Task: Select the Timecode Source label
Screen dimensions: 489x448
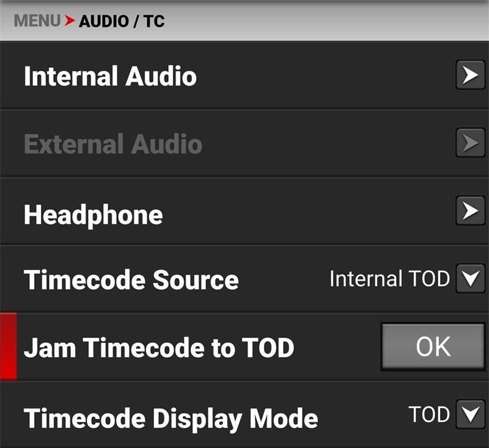Action: pos(131,281)
